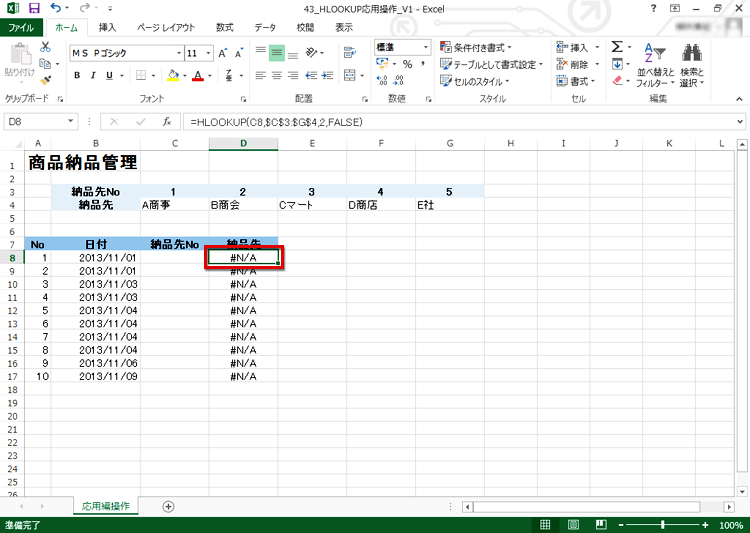This screenshot has width=750, height=533.
Task: Collapse the ribbon with the chevron
Action: [x=739, y=99]
